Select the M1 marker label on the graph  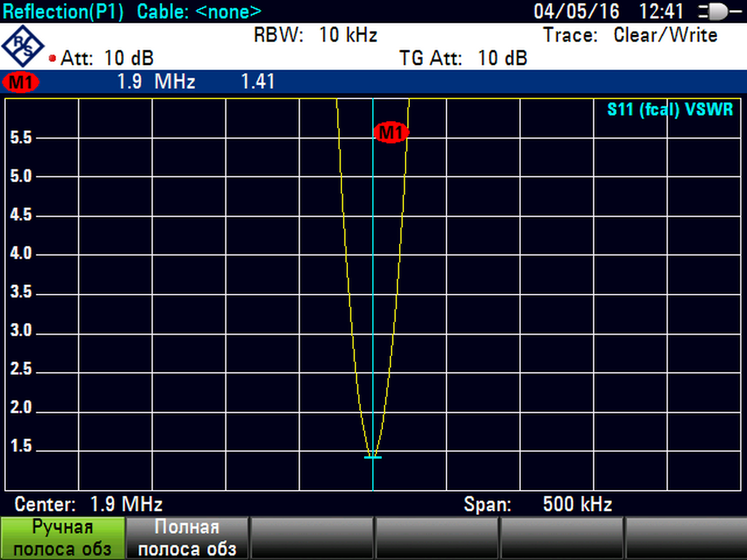[390, 132]
